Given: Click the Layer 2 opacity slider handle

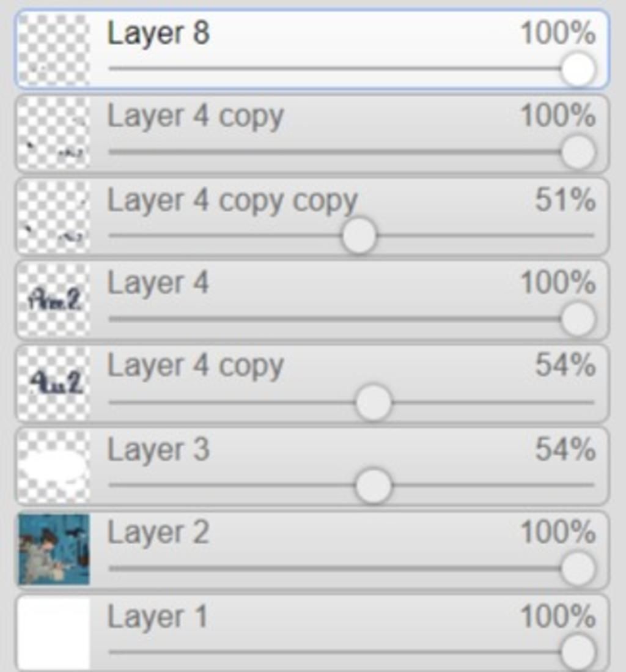Looking at the screenshot, I should [x=578, y=569].
